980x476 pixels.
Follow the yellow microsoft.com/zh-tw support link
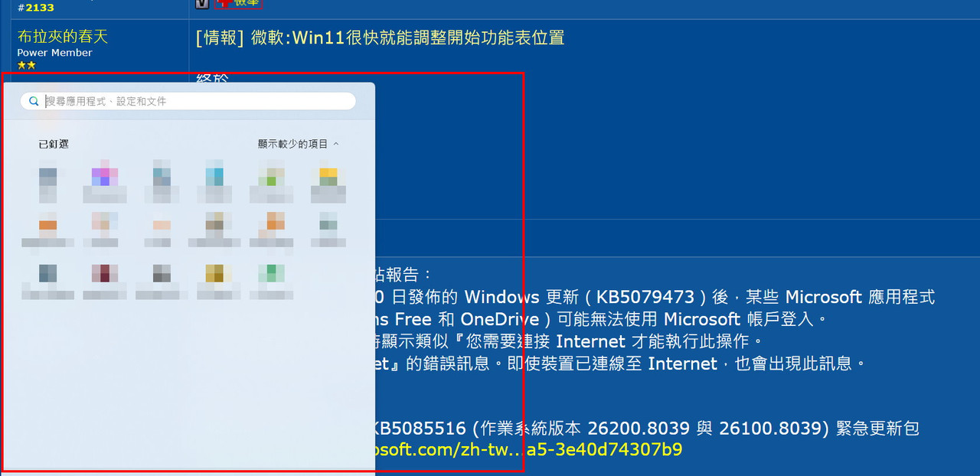(526, 449)
